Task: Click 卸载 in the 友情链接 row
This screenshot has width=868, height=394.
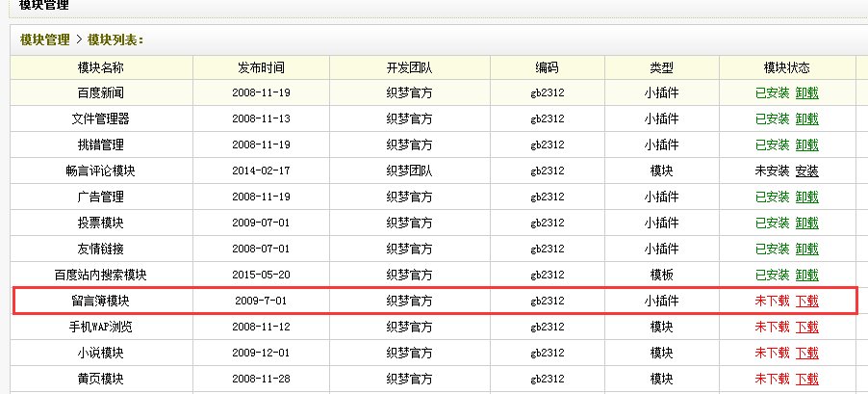Action: tap(806, 249)
